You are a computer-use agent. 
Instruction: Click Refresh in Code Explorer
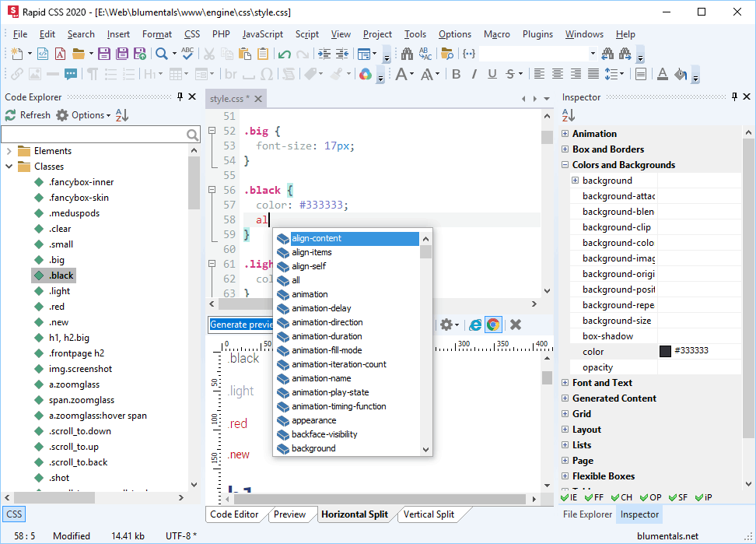[28, 115]
